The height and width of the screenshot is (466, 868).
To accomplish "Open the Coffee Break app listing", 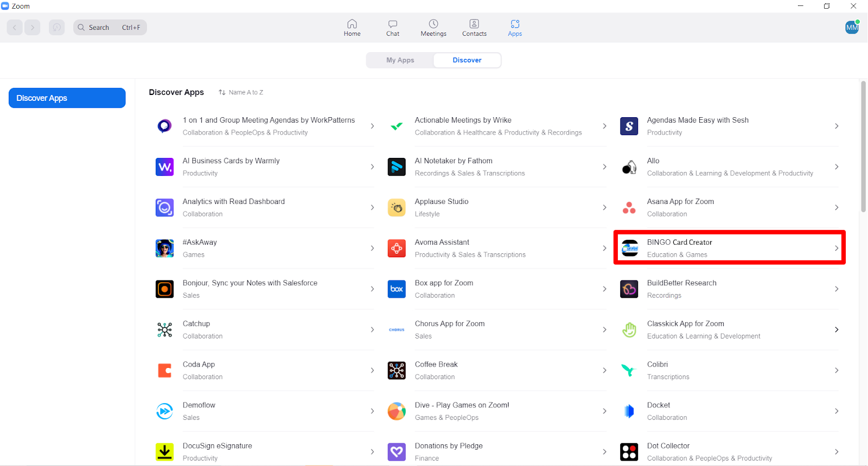I will coord(497,371).
